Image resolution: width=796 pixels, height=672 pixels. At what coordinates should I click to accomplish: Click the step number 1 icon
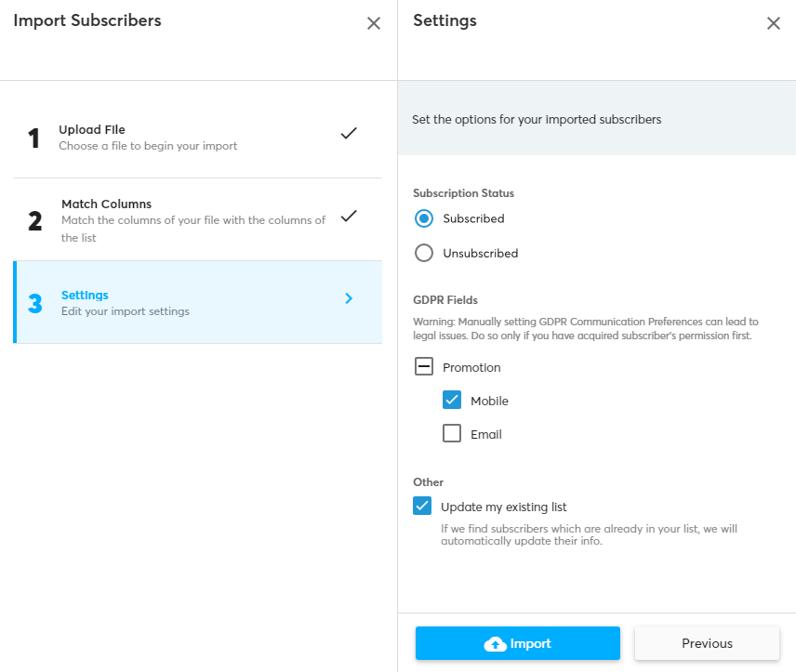coord(34,138)
